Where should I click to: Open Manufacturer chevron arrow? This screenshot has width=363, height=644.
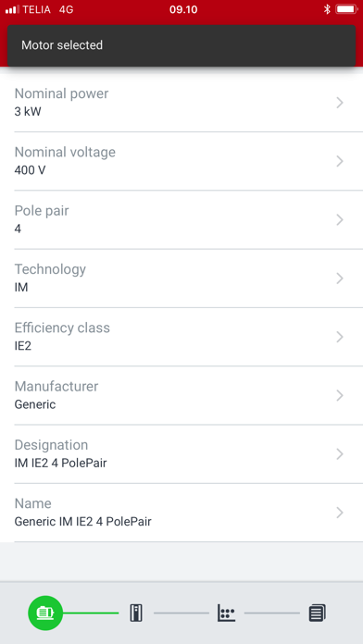[x=340, y=395]
